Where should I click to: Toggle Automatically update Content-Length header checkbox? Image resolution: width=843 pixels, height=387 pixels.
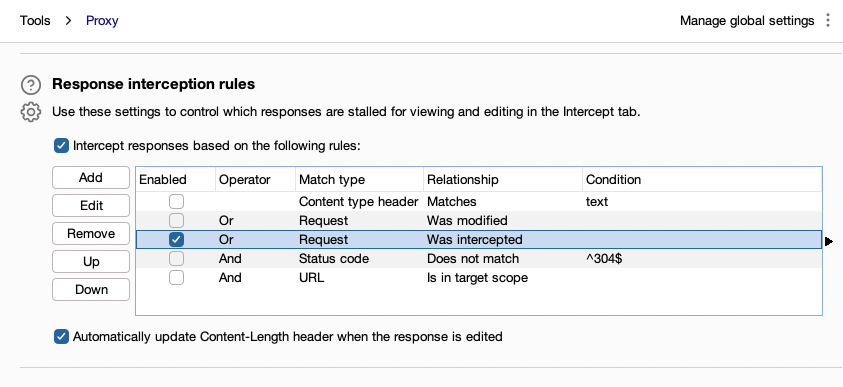tap(61, 337)
